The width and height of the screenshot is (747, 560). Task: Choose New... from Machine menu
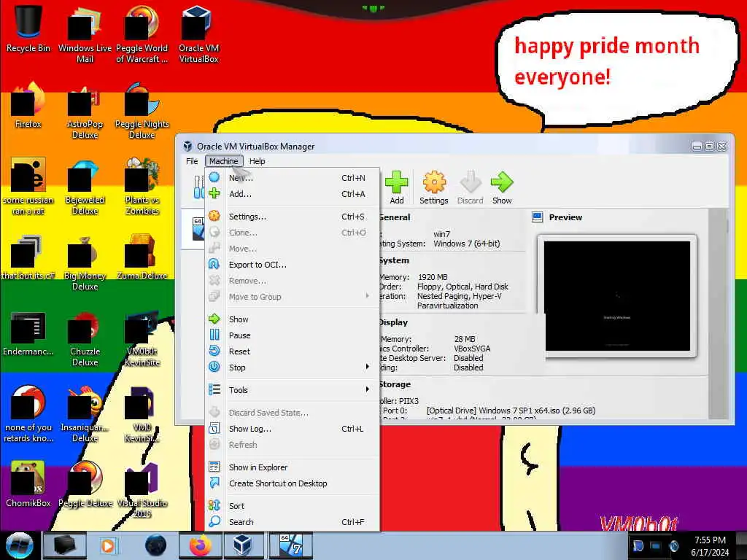click(293, 178)
